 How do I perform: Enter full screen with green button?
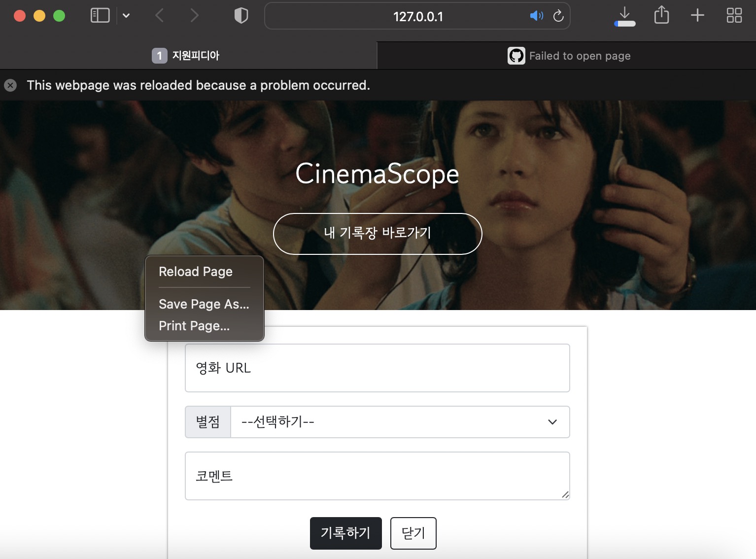coord(59,16)
